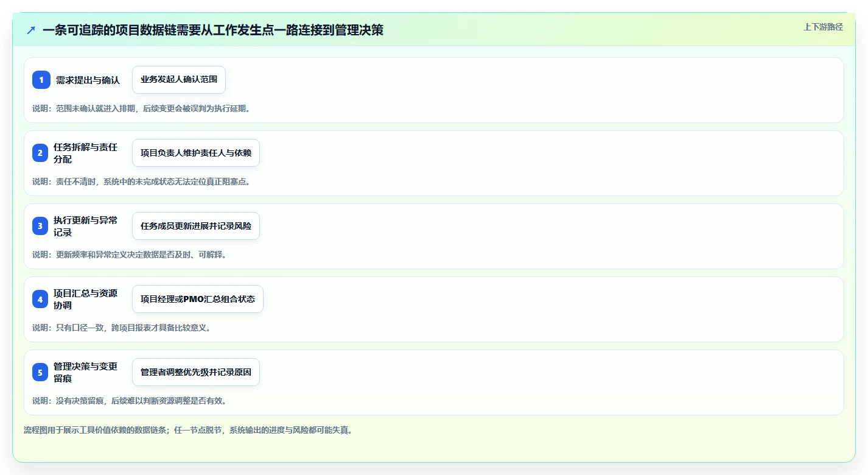
Task: Click the step title 管理决策与变更留痕
Action: tap(86, 372)
